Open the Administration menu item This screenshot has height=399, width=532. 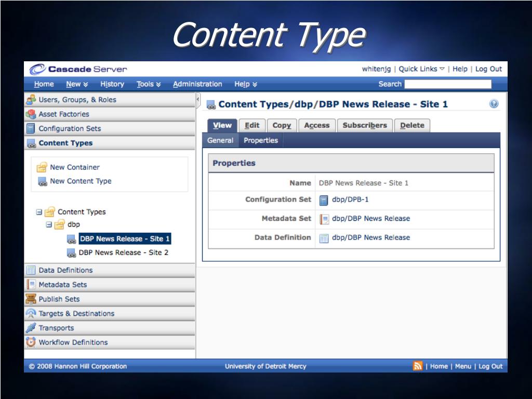click(197, 84)
